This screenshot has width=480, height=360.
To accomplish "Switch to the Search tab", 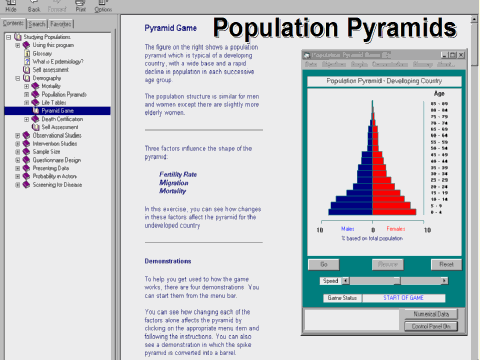I will click(37, 24).
